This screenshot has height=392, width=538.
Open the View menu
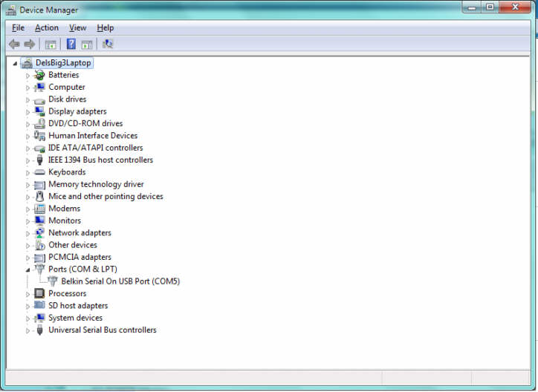point(77,27)
